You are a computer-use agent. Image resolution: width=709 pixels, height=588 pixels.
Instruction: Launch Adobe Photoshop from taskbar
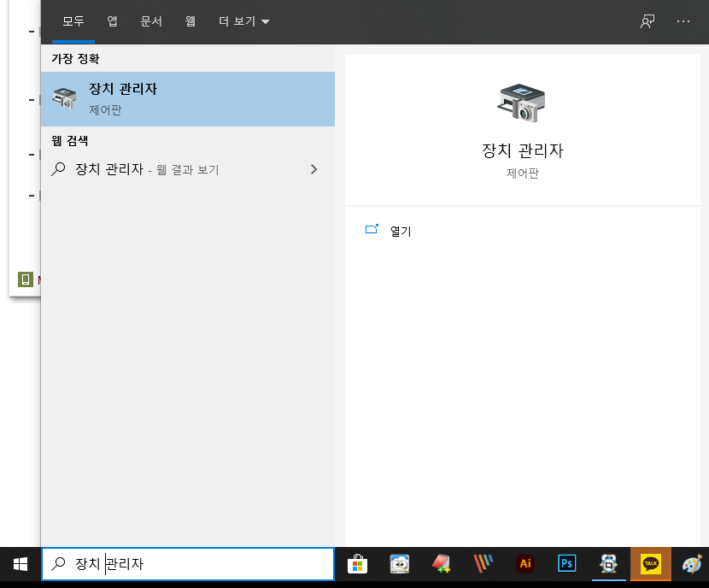click(x=566, y=564)
